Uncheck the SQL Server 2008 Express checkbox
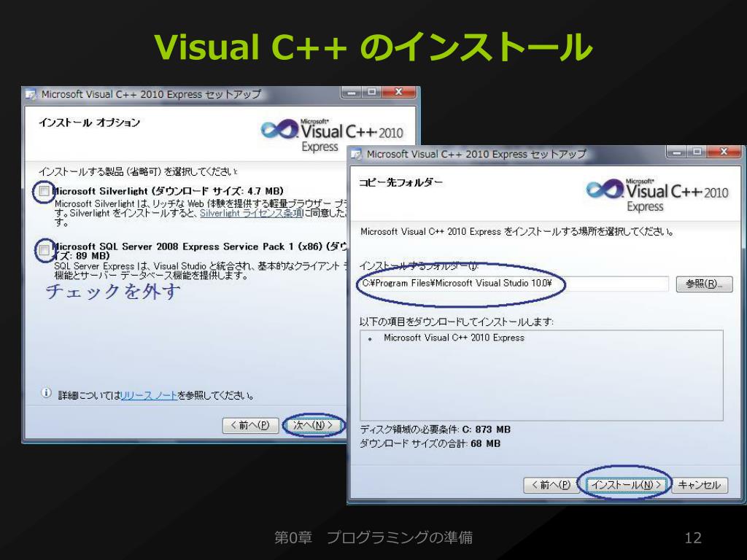The image size is (747, 560). [x=44, y=250]
